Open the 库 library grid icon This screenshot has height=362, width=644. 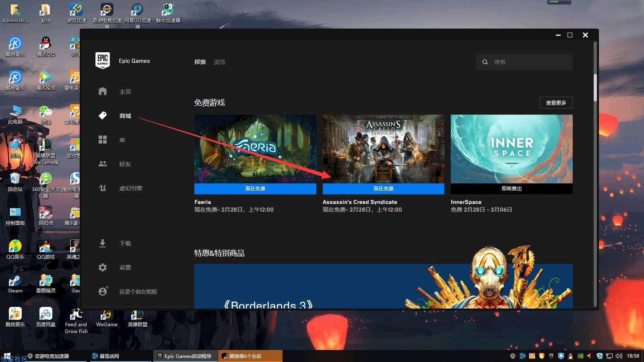click(103, 140)
